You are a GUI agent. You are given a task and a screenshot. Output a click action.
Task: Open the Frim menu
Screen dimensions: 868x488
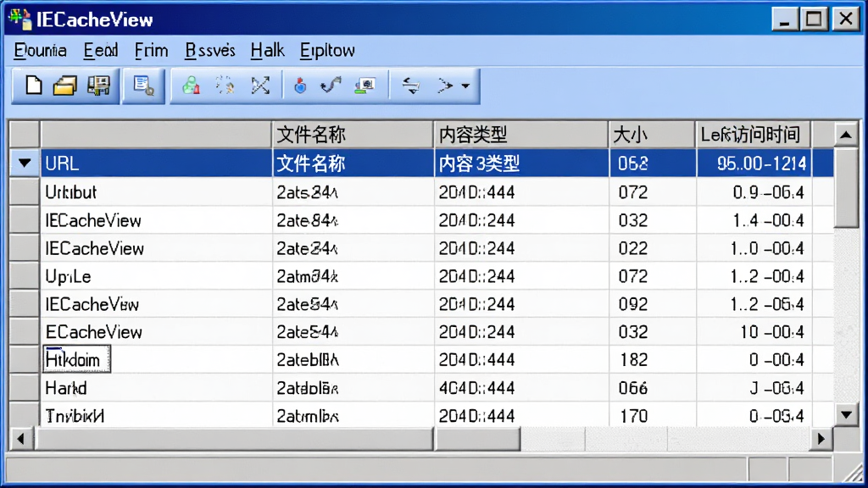click(x=151, y=50)
